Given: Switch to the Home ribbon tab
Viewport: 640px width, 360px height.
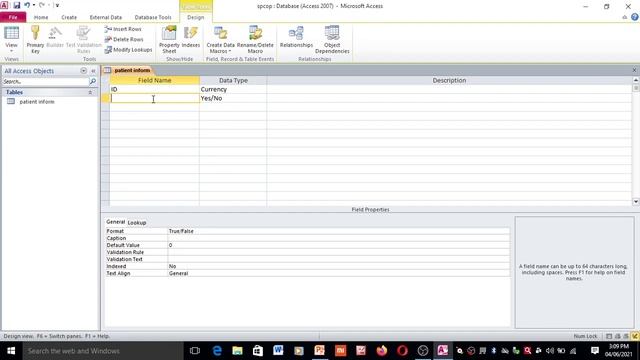Looking at the screenshot, I should 41,17.
